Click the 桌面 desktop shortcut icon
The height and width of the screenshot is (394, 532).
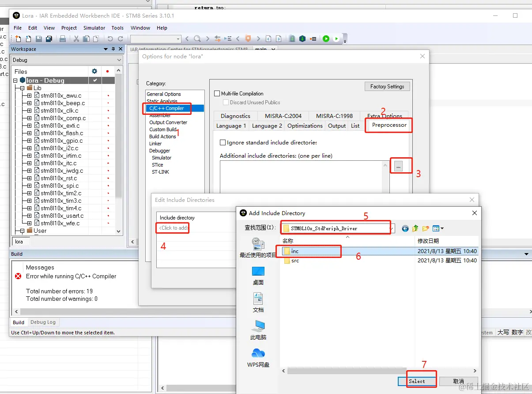[x=258, y=276]
